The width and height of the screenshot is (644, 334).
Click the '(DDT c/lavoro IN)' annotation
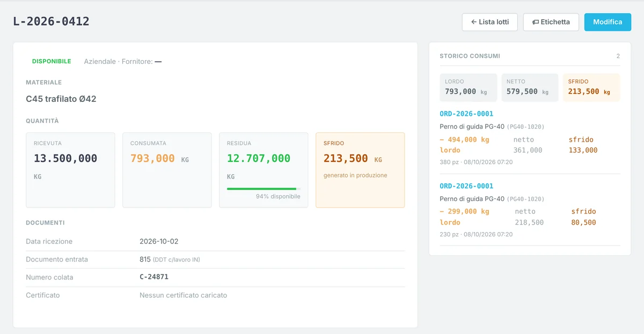[x=177, y=260]
